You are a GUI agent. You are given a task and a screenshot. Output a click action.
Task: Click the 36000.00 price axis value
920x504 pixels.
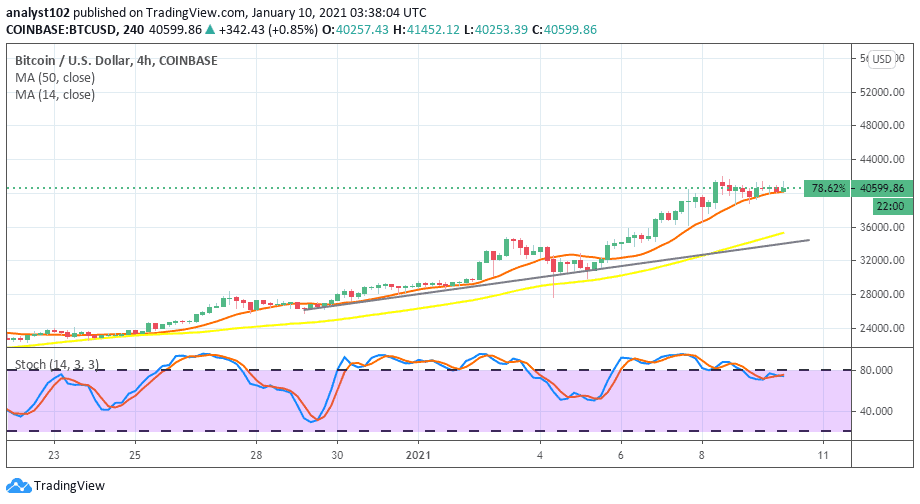coord(882,227)
